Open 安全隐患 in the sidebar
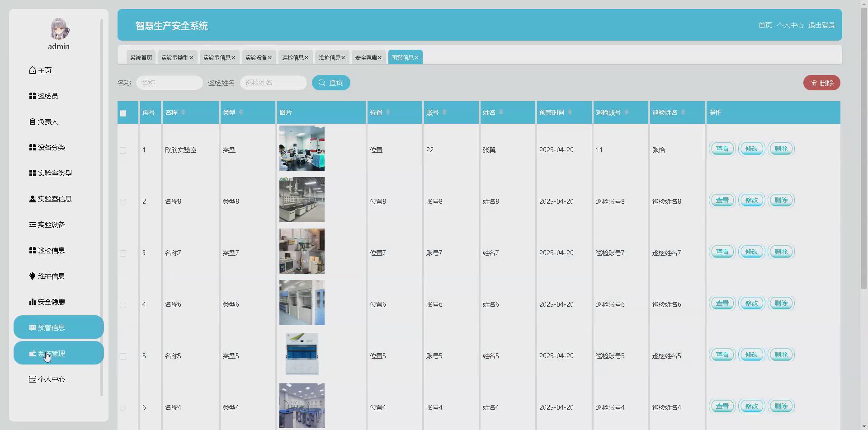This screenshot has width=868, height=430. click(58, 302)
